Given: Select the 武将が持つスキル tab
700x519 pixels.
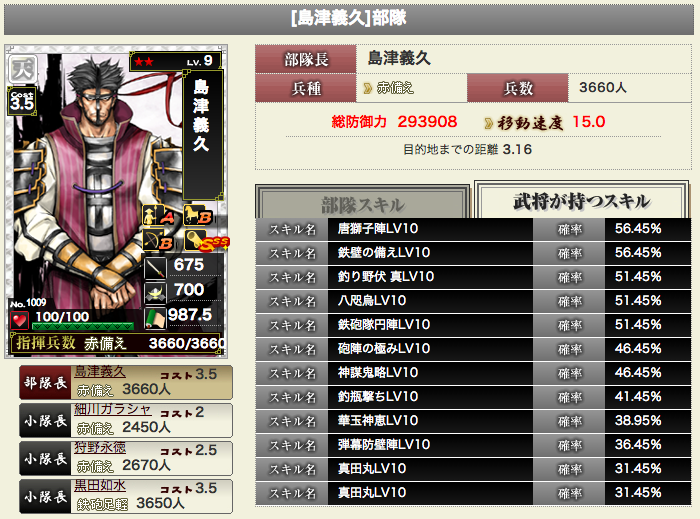Looking at the screenshot, I should coord(581,201).
